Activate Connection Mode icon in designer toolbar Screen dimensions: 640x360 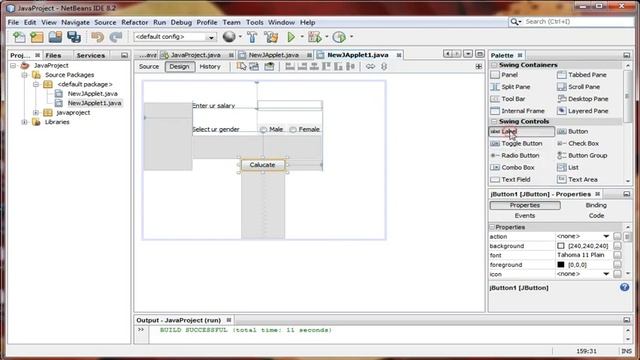tap(254, 67)
